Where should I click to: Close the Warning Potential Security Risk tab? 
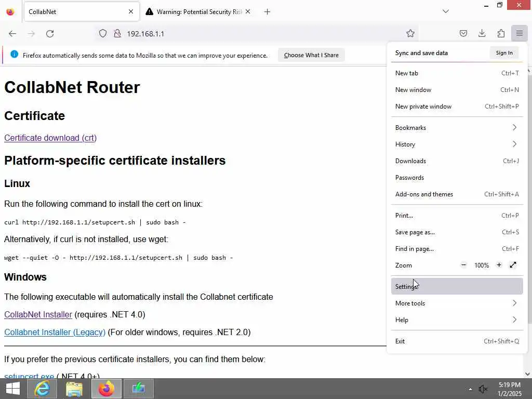click(x=248, y=12)
